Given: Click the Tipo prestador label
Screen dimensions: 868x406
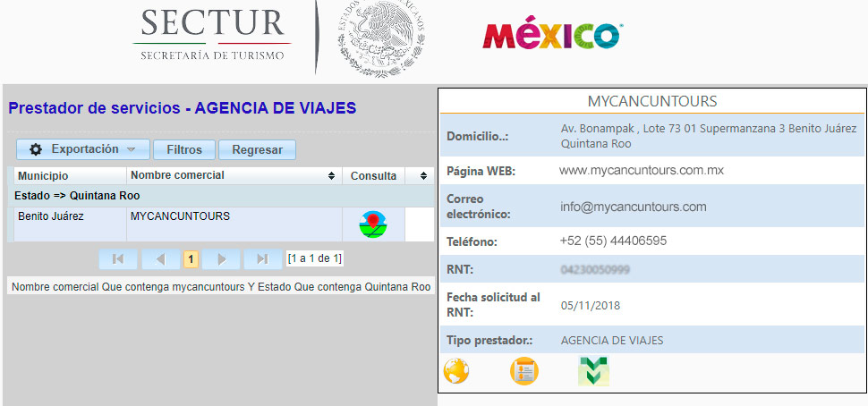Looking at the screenshot, I should coord(489,341).
